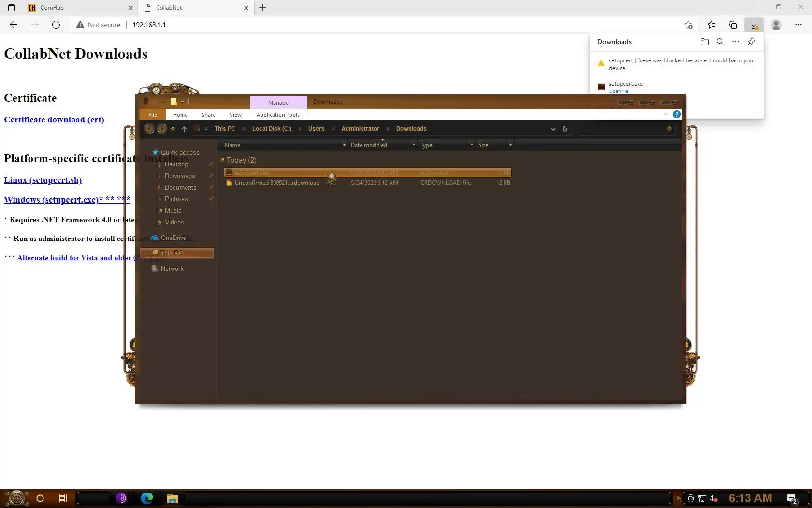Open Quick access in navigation pane

pyautogui.click(x=180, y=152)
